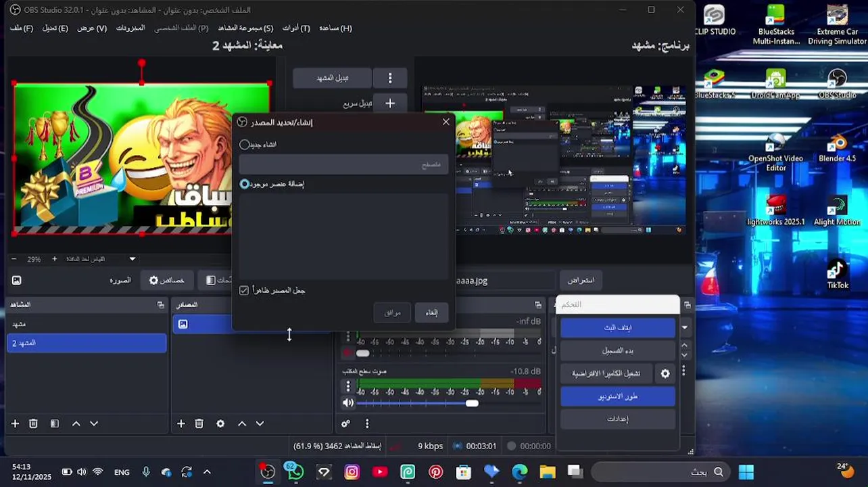The height and width of the screenshot is (487, 868).
Task: Click the start recording button
Action: [x=618, y=350]
